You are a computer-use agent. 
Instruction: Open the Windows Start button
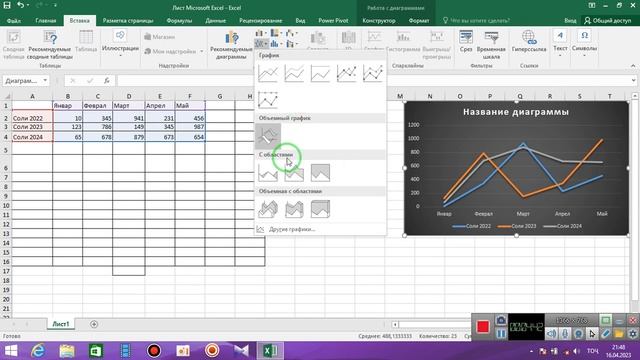[11, 351]
